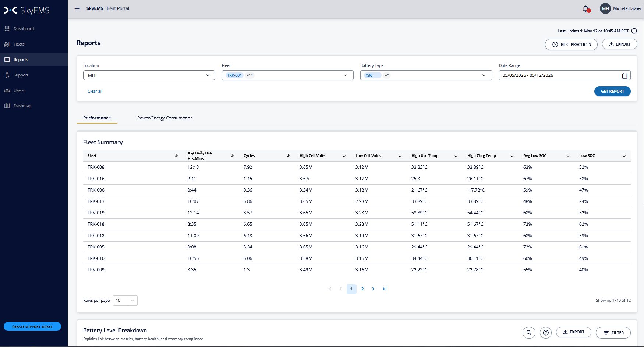Switch to Power/Energy Consumption tab
Viewport: 644px width, 347px height.
pos(165,118)
